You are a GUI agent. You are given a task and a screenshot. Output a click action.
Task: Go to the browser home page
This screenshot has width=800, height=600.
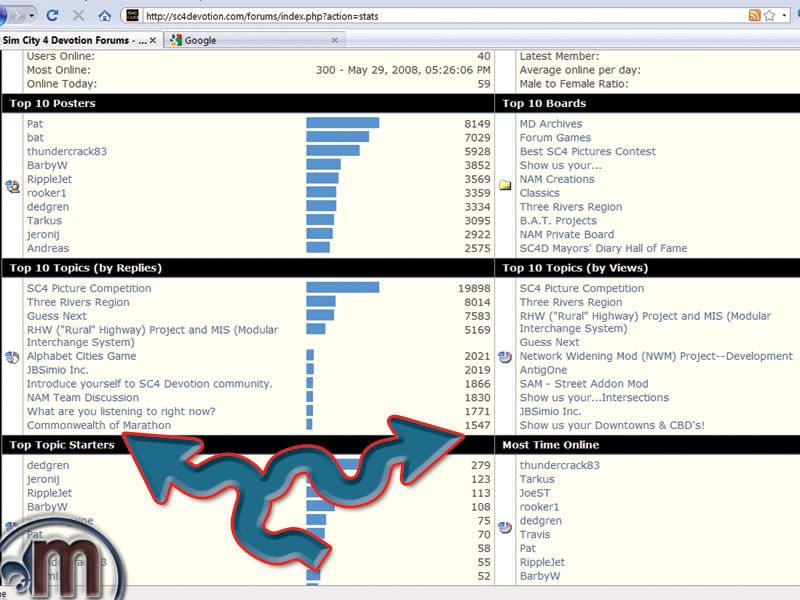point(105,16)
